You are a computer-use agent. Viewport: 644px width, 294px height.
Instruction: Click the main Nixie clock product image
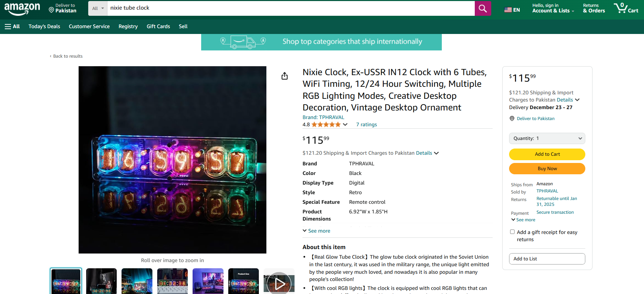pyautogui.click(x=172, y=160)
